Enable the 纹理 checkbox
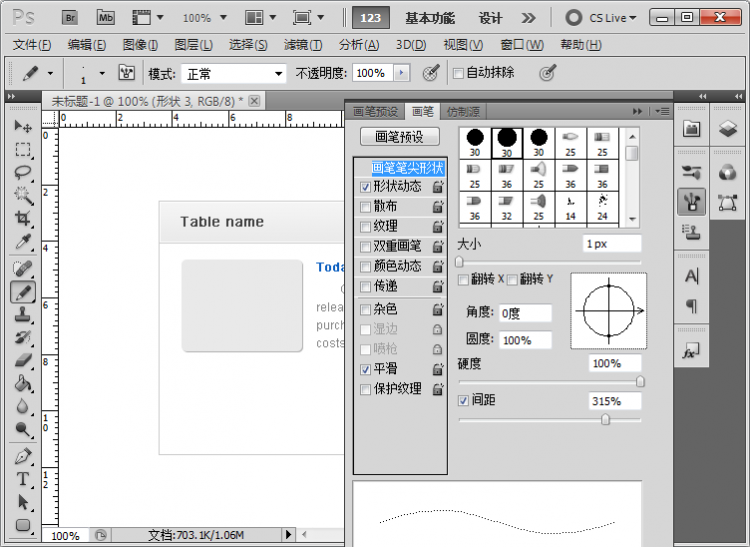The width and height of the screenshot is (750, 547). pos(365,227)
